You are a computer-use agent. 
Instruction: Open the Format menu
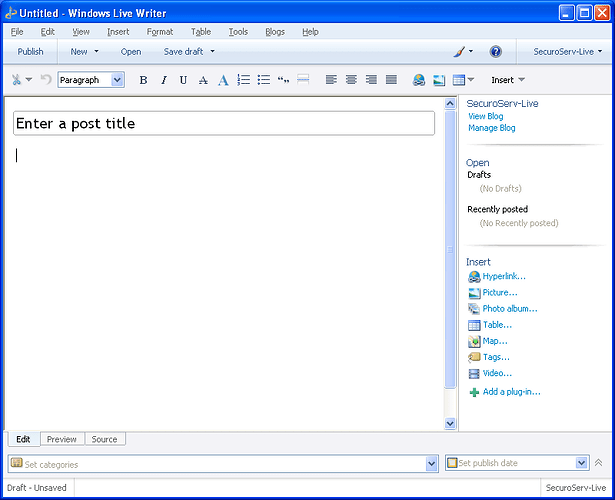tap(160, 32)
